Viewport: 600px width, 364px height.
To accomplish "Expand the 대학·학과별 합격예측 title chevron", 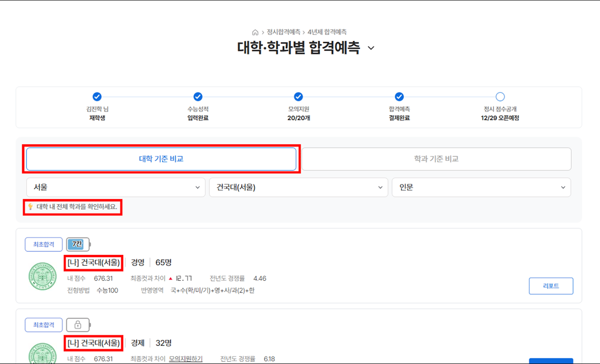I will coord(371,48).
